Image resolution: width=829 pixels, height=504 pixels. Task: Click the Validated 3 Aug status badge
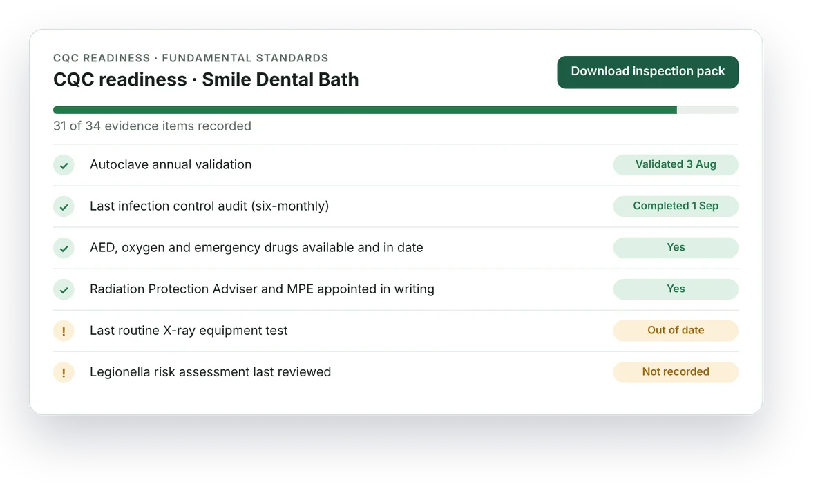point(676,164)
